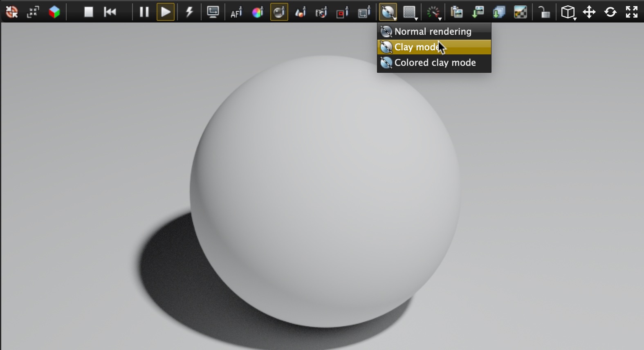Choose Normal rendering from the menu
This screenshot has height=350, width=644.
434,31
